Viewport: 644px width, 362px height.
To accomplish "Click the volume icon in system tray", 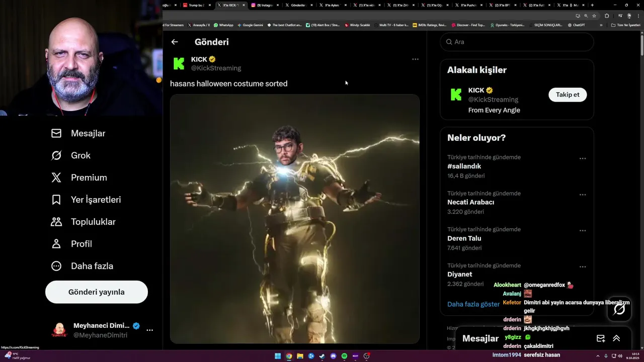I will (620, 356).
